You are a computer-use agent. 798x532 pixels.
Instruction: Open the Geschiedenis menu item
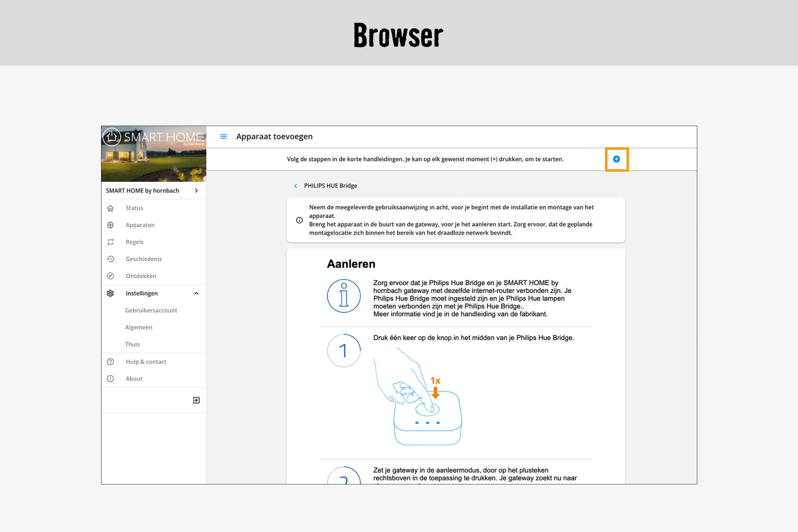pyautogui.click(x=154, y=259)
